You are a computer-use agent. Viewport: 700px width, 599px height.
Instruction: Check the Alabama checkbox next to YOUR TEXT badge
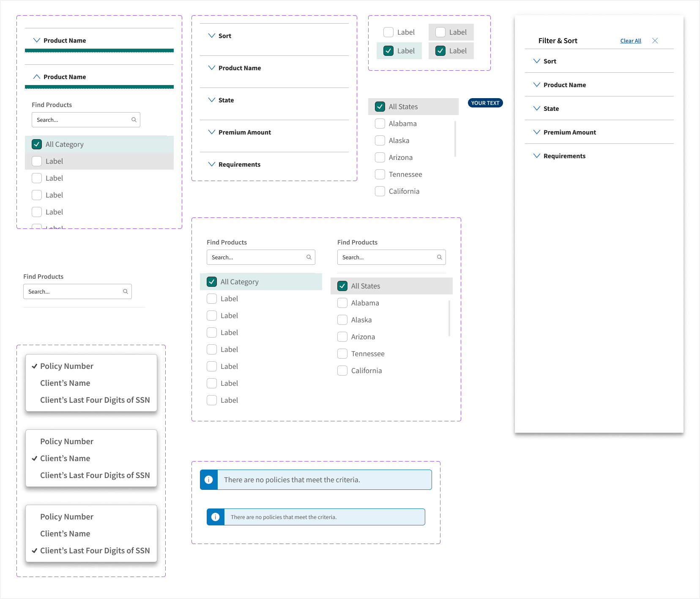[x=380, y=124]
